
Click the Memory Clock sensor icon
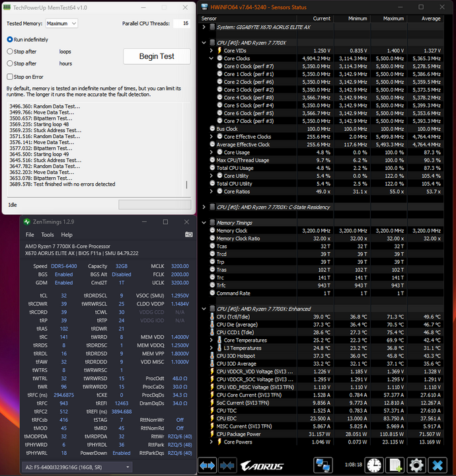(x=212, y=231)
